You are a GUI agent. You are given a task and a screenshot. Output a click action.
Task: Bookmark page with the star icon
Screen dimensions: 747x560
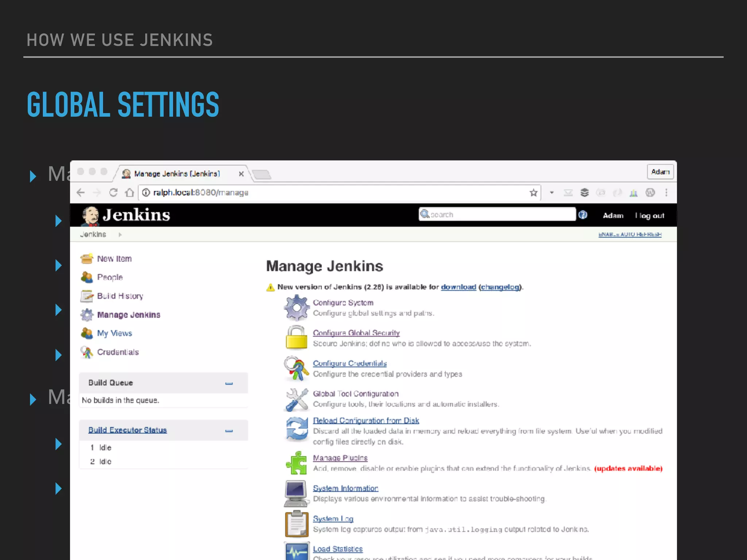click(533, 192)
